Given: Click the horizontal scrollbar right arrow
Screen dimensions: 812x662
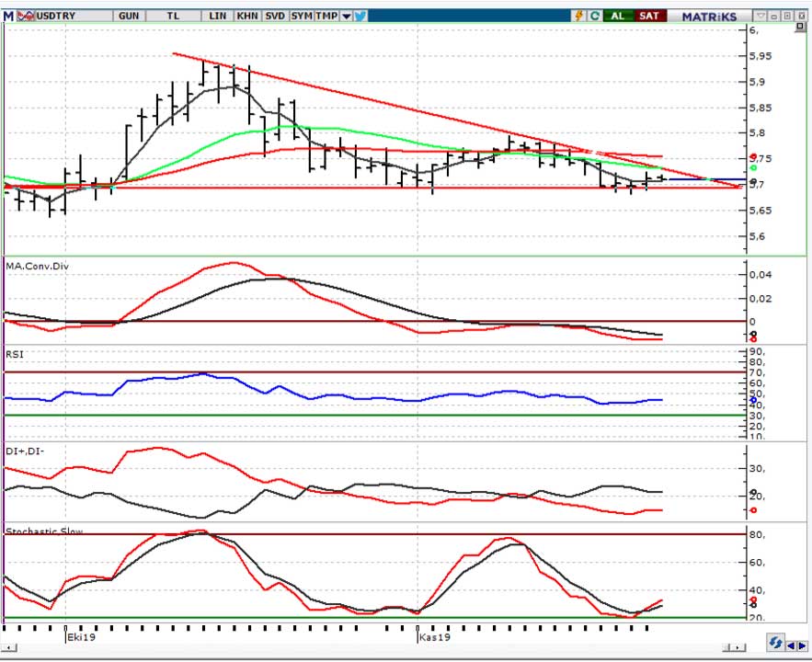Looking at the screenshot, I should pyautogui.click(x=739, y=647).
